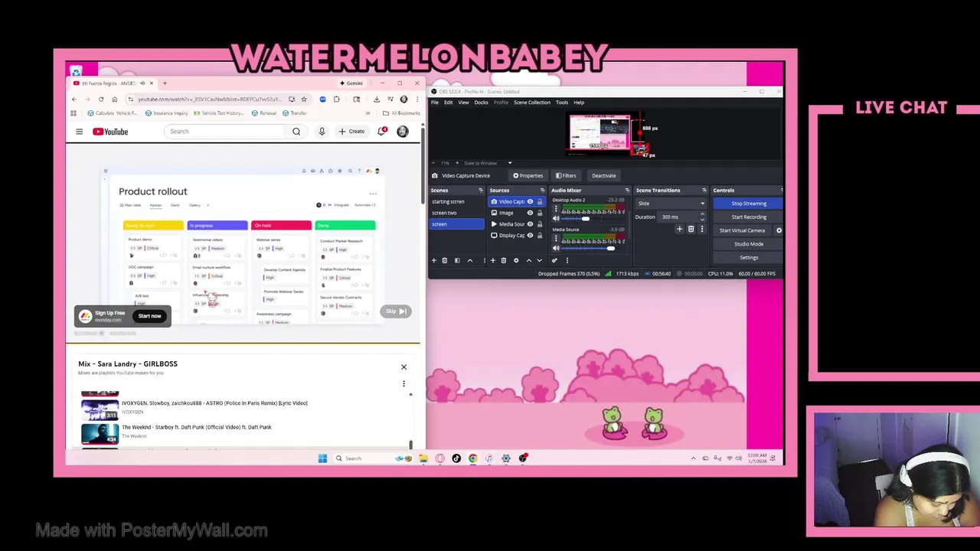Open Audio Mixer three-dot menu
980x551 pixels.
pos(567,260)
